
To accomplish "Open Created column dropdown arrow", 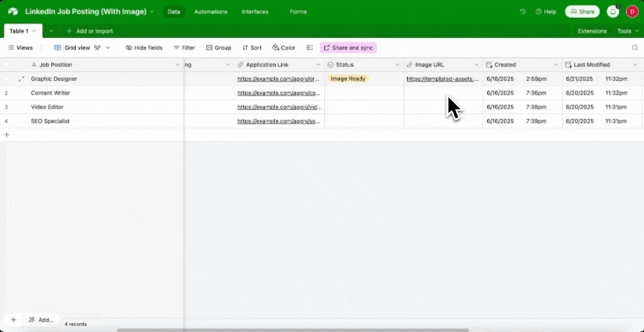I will click(556, 65).
